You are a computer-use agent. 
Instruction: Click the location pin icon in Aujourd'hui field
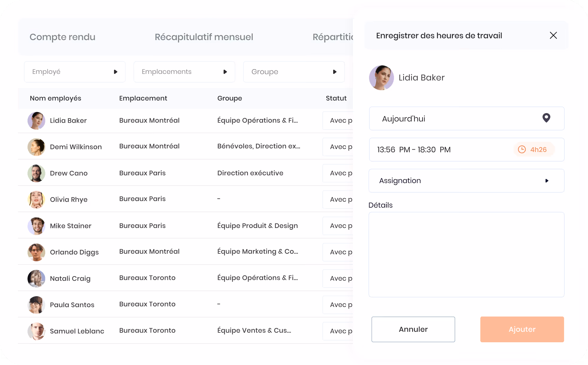coord(546,118)
